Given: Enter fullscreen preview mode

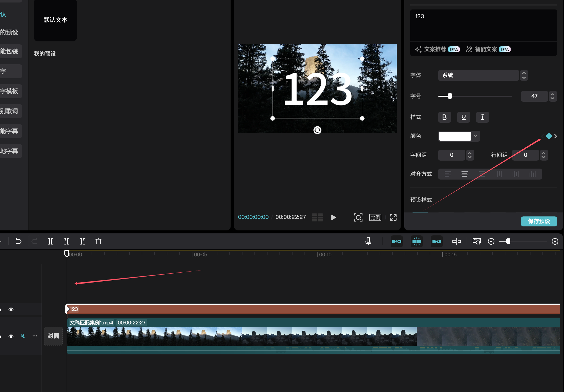Looking at the screenshot, I should 393,217.
